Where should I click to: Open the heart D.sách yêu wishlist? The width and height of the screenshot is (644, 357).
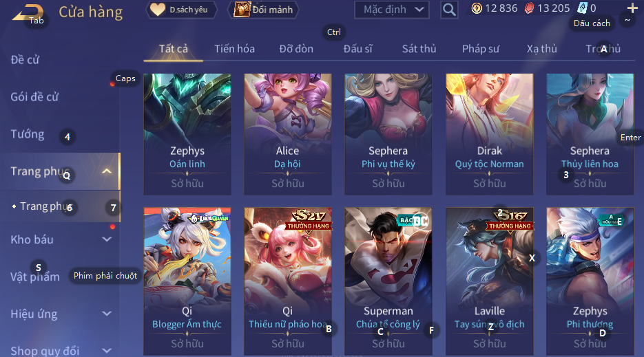[182, 10]
